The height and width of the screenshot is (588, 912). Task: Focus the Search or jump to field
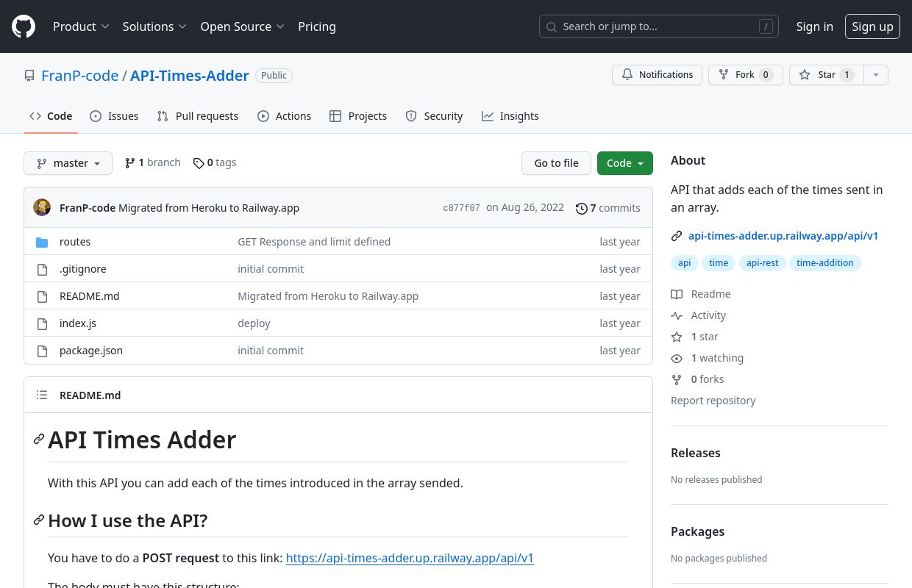[x=659, y=26]
